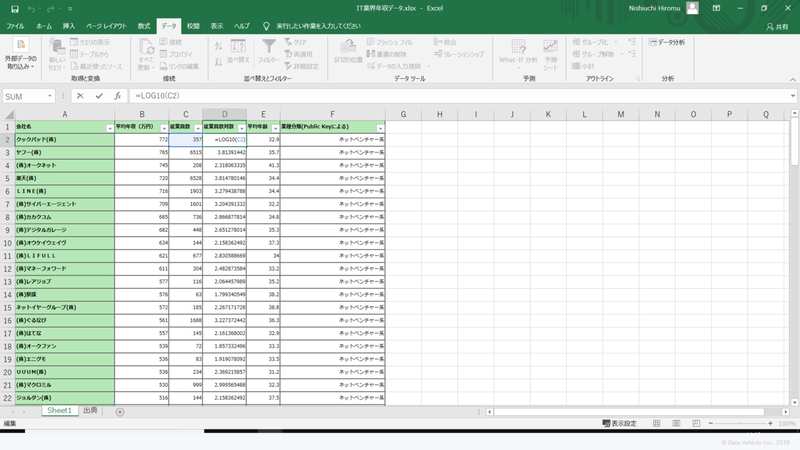The width and height of the screenshot is (800, 450).
Task: Click the Redo arrow icon
Action: pyautogui.click(x=51, y=9)
